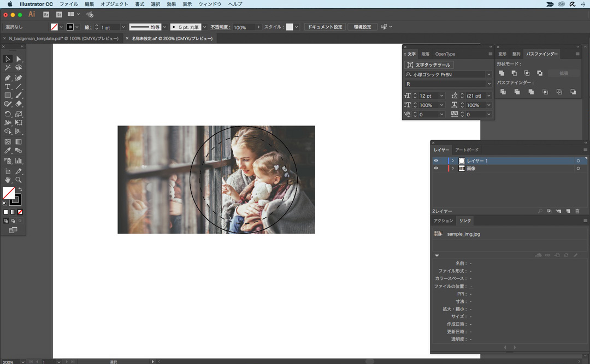This screenshot has height=364, width=590.
Task: Toggle visibility of the 画像 layer
Action: tap(436, 169)
